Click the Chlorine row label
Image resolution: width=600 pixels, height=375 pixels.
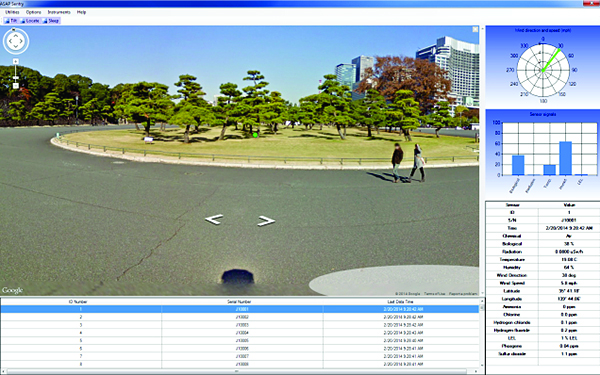[x=512, y=315]
